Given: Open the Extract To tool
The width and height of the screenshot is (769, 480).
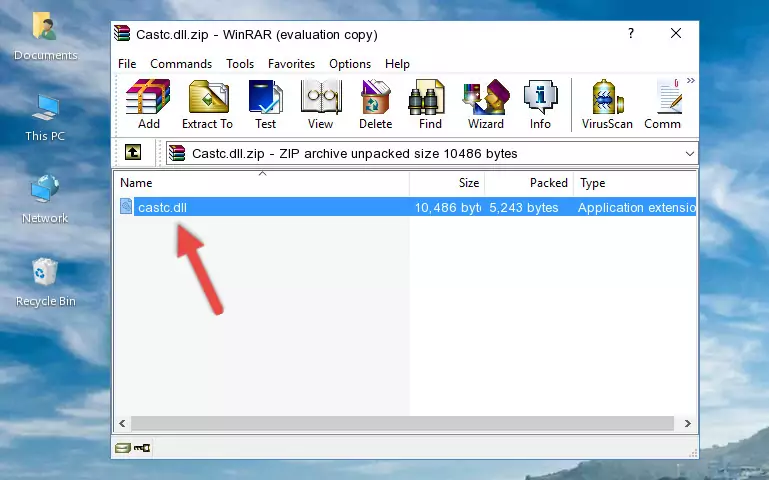Looking at the screenshot, I should 207,104.
